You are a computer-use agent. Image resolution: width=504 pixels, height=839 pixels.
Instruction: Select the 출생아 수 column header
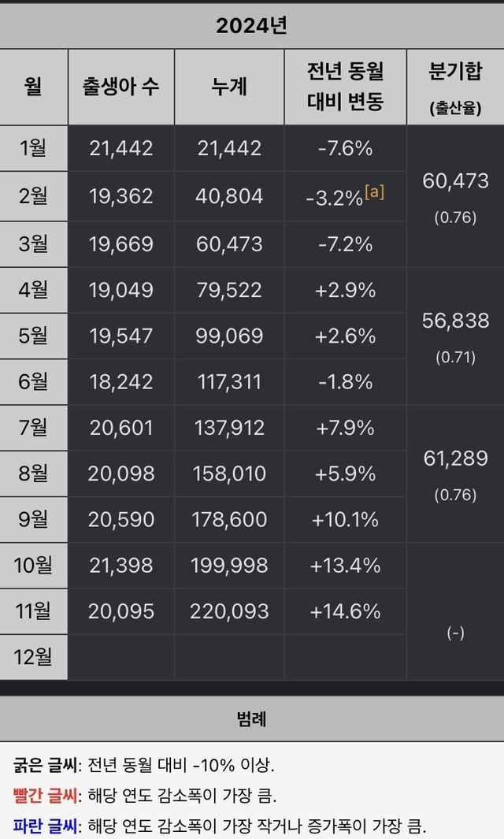coord(121,87)
